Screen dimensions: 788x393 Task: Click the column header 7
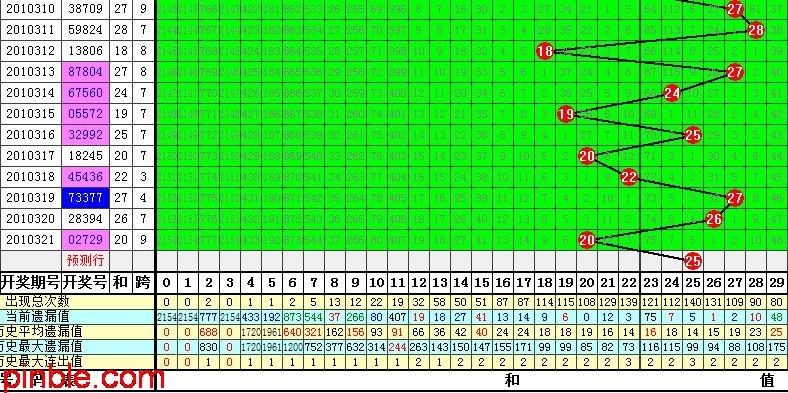[314, 283]
